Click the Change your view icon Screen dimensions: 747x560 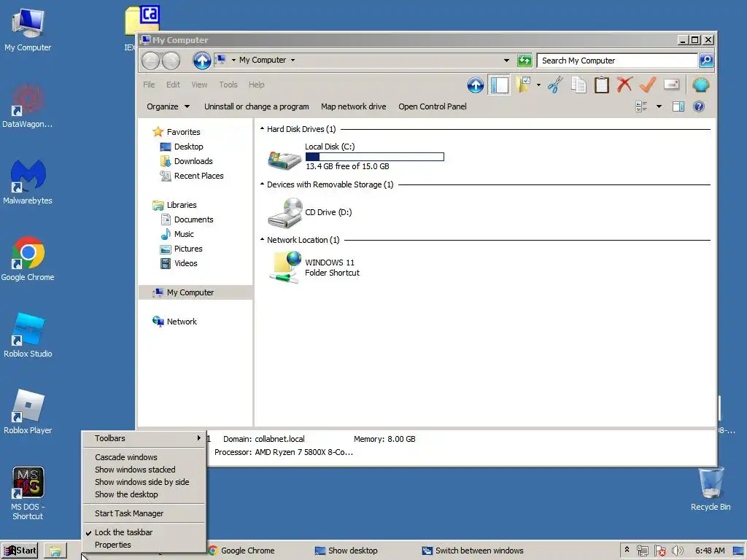[x=641, y=106]
